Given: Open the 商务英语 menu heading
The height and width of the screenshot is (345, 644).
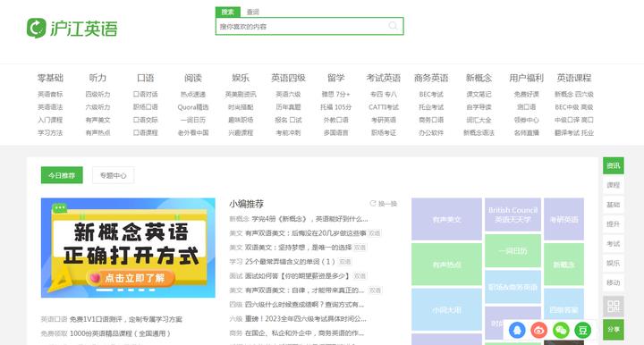Looking at the screenshot, I should (x=431, y=78).
